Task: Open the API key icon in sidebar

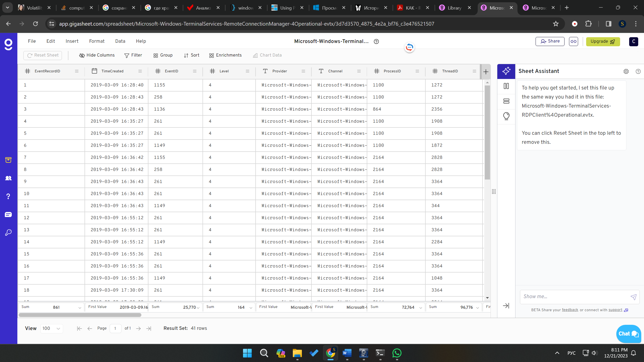Action: (x=8, y=232)
